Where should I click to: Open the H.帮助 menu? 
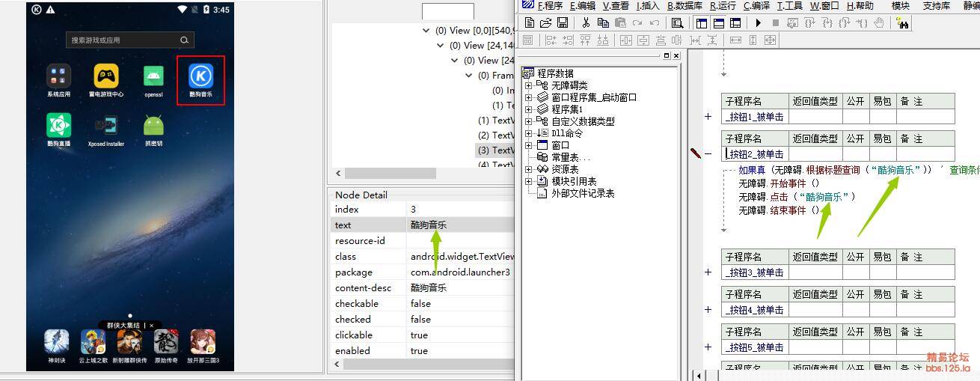860,6
